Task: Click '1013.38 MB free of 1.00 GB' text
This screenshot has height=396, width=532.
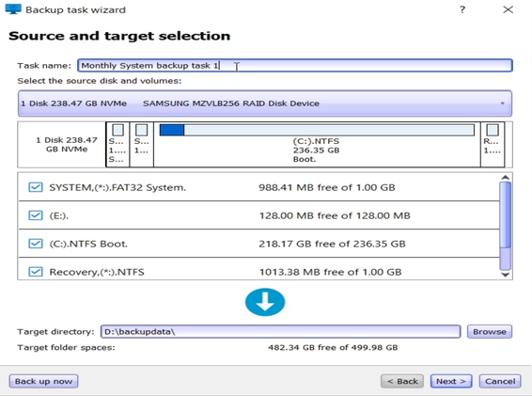Action: coord(330,272)
